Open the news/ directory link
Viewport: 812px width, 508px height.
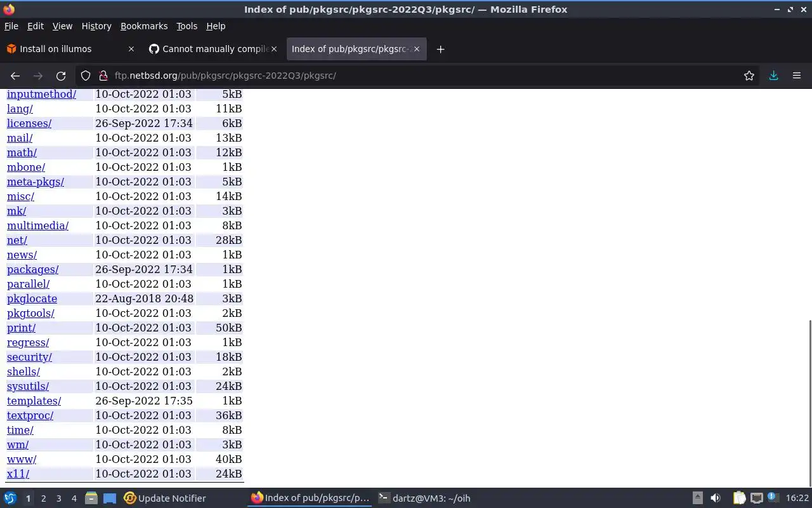[x=22, y=255]
